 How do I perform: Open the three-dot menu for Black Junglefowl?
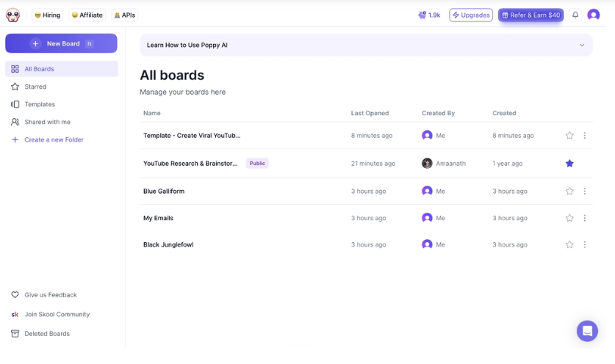click(584, 244)
